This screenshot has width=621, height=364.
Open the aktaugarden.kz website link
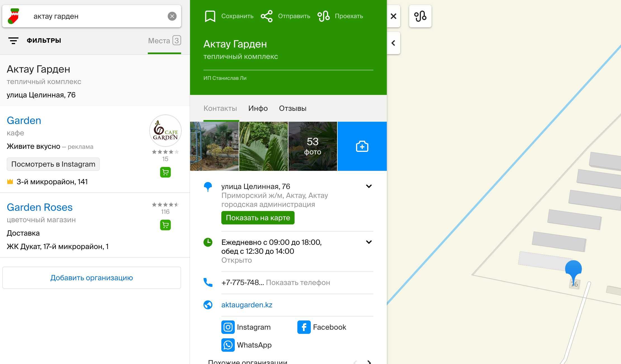247,305
